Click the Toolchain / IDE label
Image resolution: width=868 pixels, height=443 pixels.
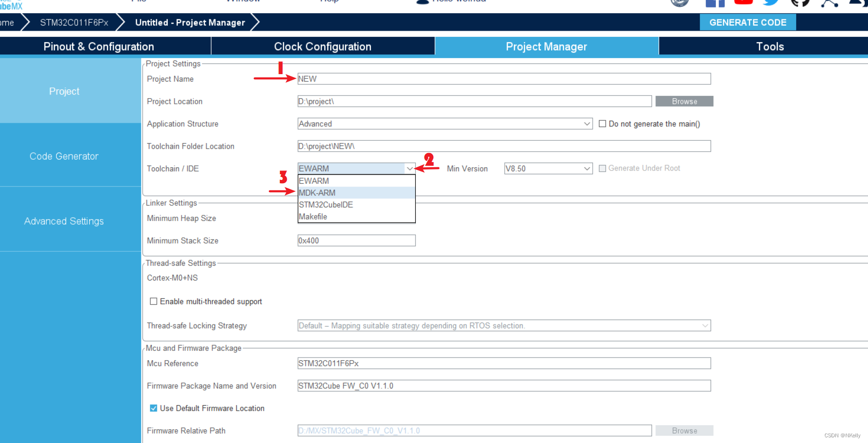173,169
